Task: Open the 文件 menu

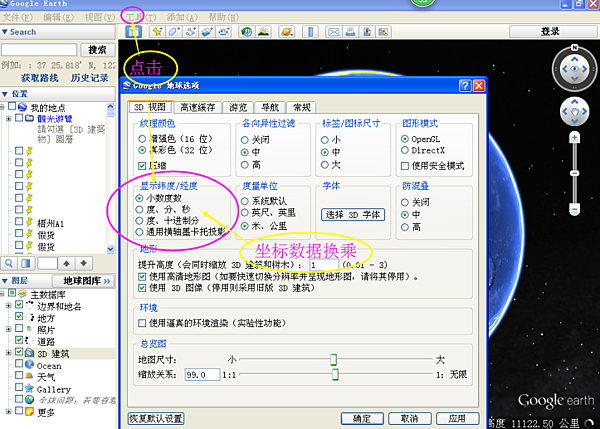Action: coord(17,17)
